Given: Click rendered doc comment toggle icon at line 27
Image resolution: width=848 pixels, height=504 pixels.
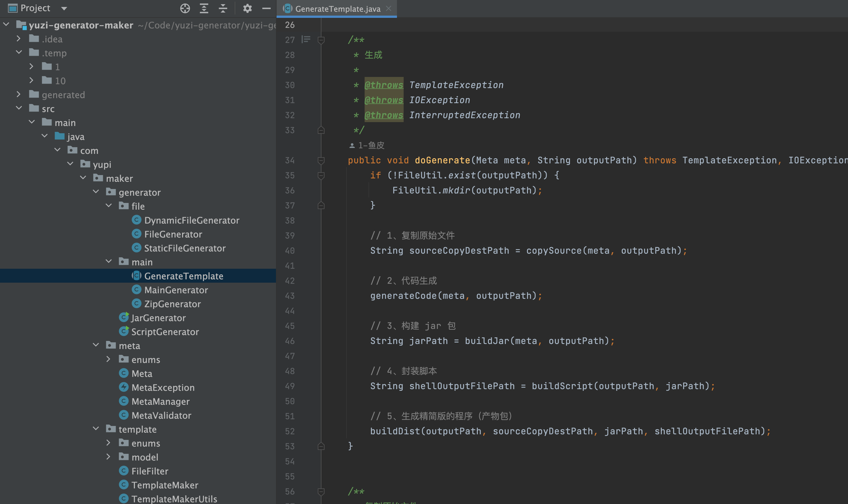Looking at the screenshot, I should tap(306, 40).
